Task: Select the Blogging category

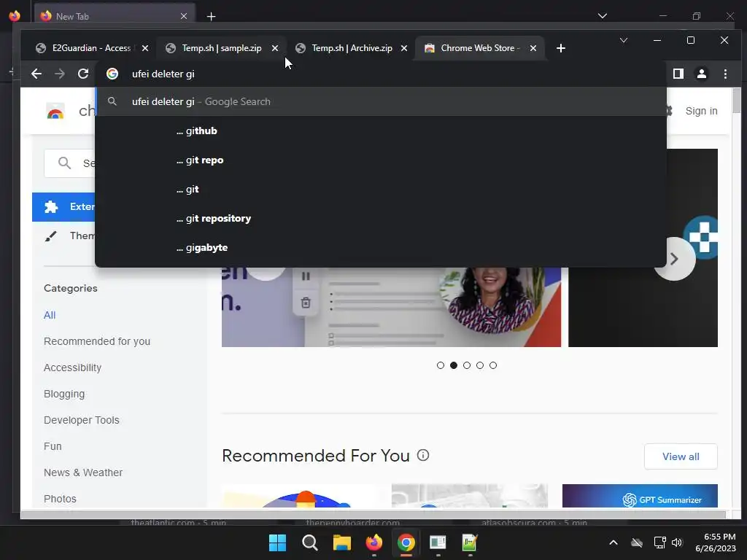Action: tap(64, 394)
